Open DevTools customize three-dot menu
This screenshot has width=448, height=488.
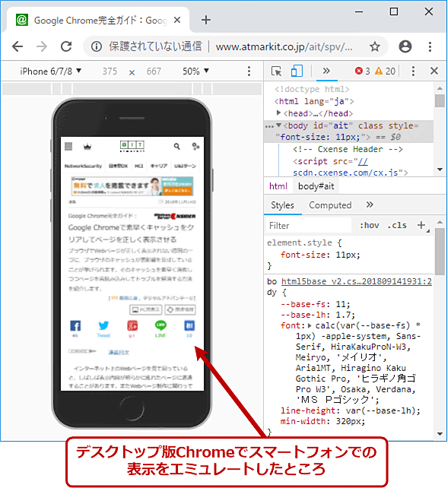[x=413, y=71]
